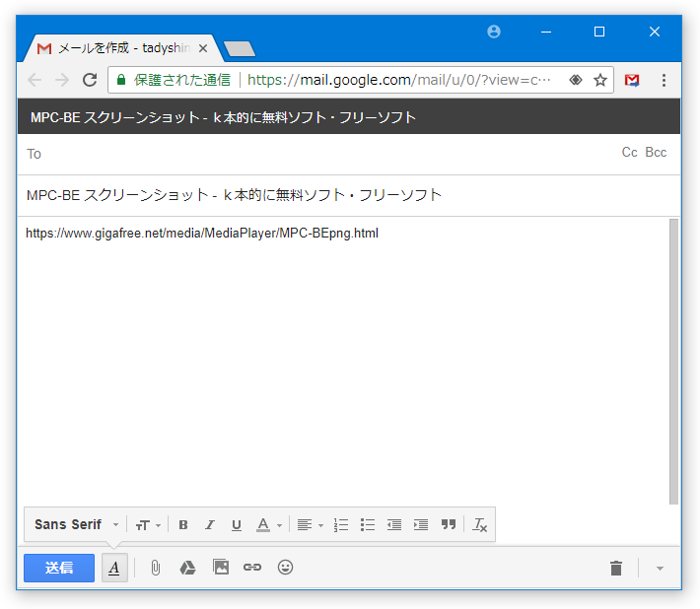
Task: Minimize the browser window
Action: (x=546, y=33)
